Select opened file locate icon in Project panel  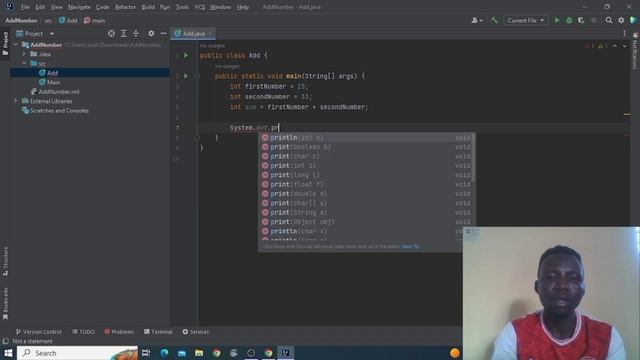click(x=111, y=33)
